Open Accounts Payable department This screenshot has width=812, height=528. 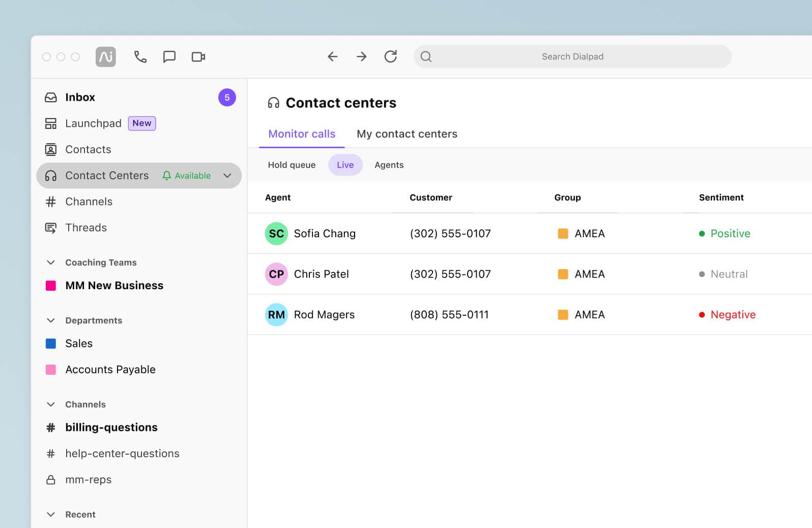click(x=110, y=370)
